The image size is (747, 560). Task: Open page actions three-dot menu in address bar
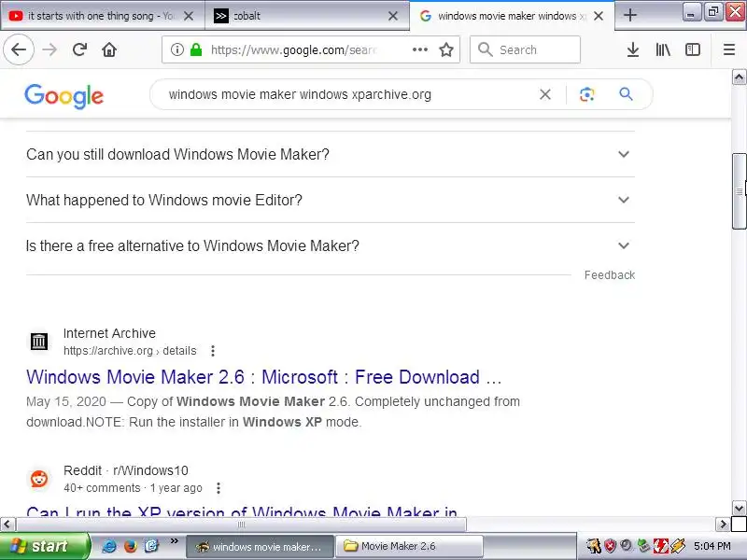(419, 49)
